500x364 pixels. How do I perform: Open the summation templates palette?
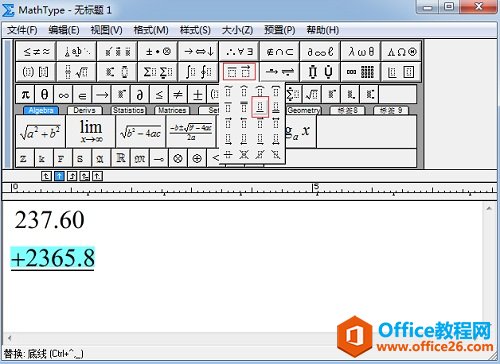point(158,72)
